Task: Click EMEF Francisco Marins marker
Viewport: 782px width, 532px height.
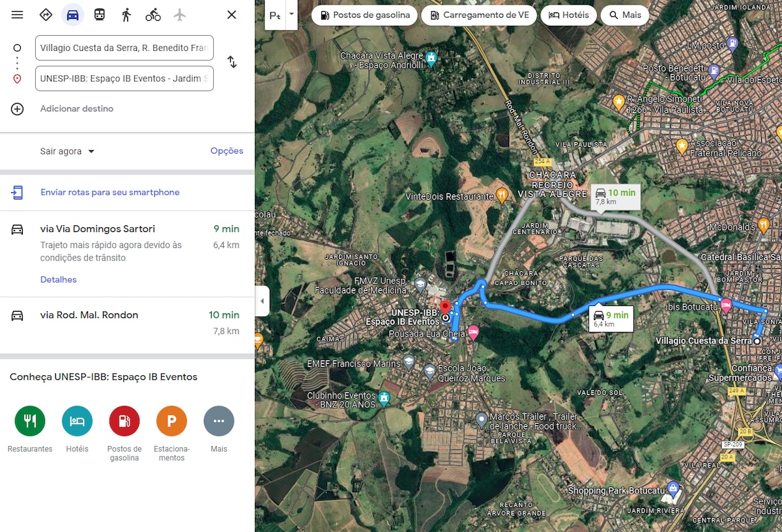Action: pyautogui.click(x=409, y=362)
